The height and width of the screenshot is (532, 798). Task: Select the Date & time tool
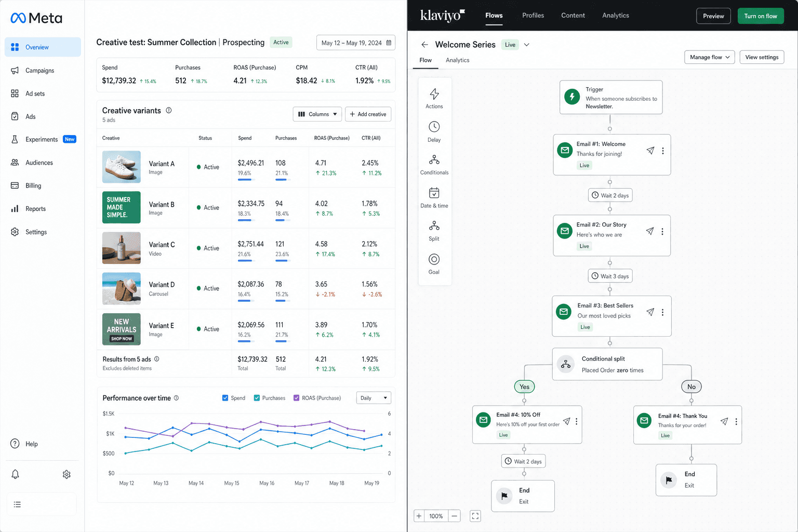pyautogui.click(x=434, y=198)
